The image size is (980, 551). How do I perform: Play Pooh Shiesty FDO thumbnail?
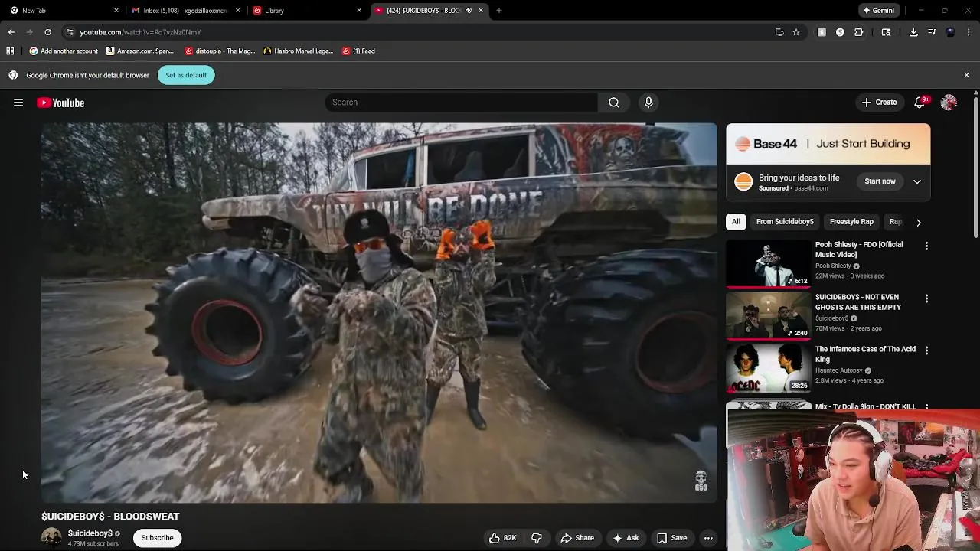click(x=768, y=264)
